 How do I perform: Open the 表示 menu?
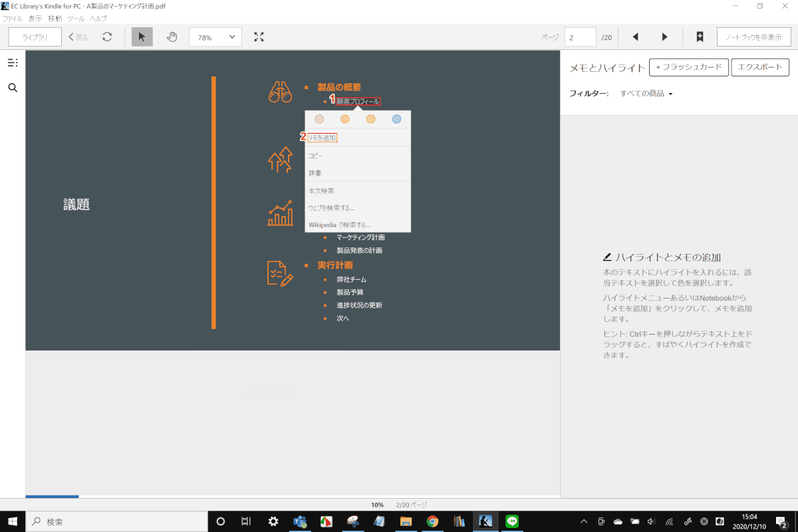point(35,19)
